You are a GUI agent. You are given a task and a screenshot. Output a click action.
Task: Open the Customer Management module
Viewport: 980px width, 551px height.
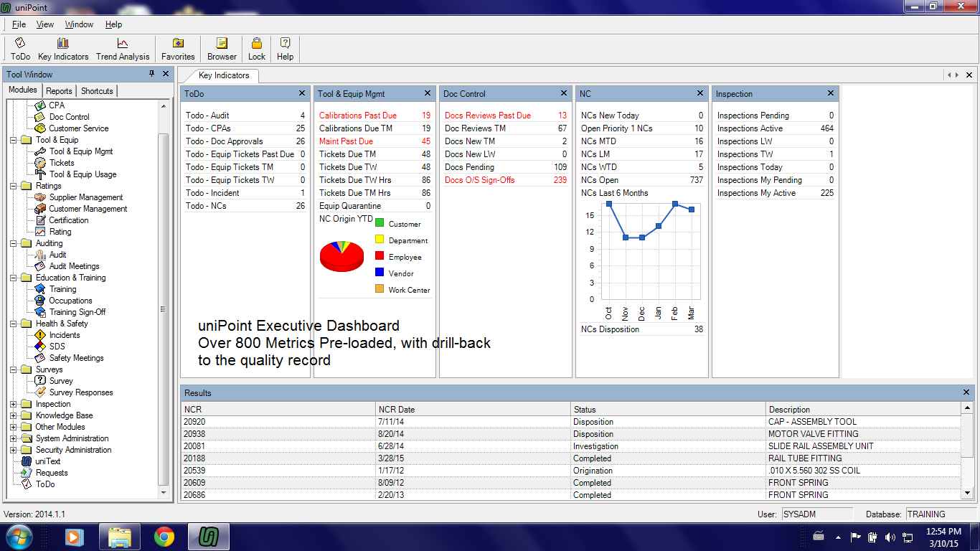[88, 209]
